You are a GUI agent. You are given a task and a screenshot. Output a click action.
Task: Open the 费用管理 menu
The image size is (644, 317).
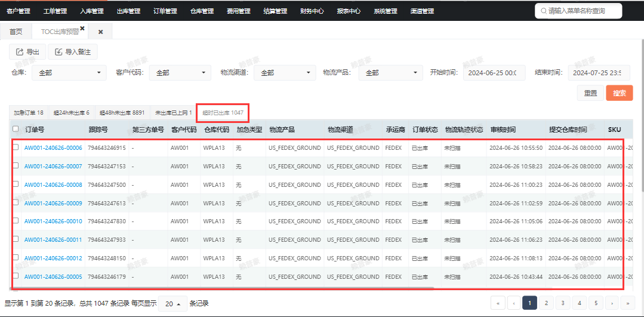239,11
